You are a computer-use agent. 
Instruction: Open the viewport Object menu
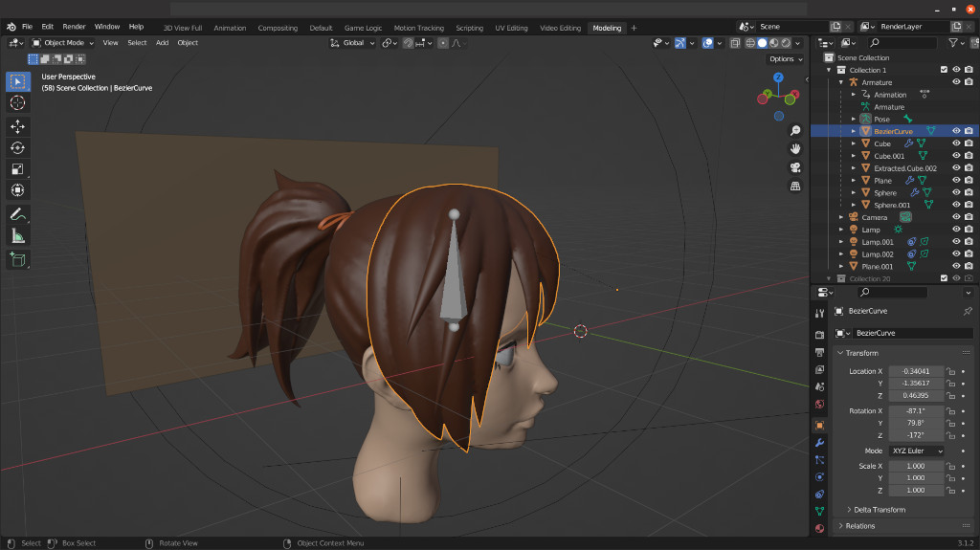[x=188, y=43]
